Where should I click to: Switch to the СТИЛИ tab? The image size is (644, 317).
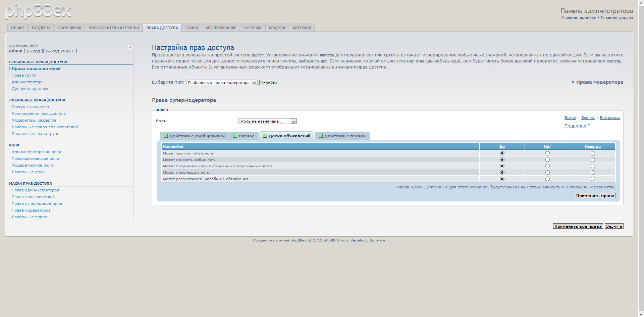[x=192, y=28]
